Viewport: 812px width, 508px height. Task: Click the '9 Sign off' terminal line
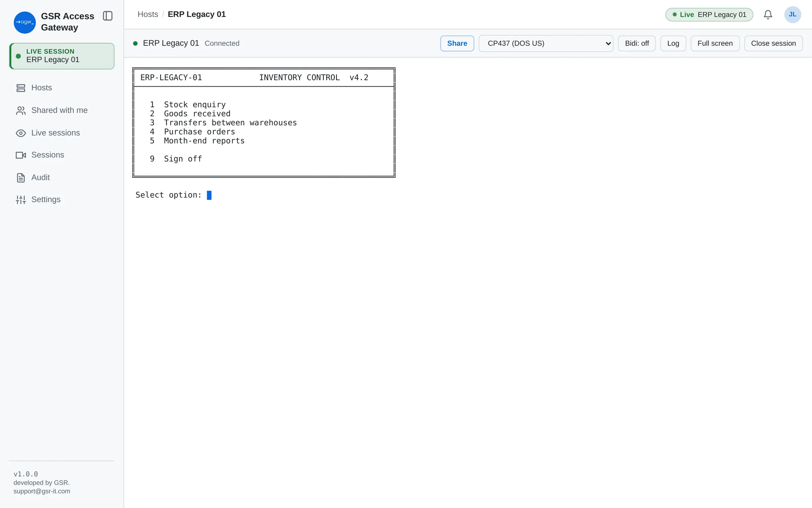[x=176, y=159]
